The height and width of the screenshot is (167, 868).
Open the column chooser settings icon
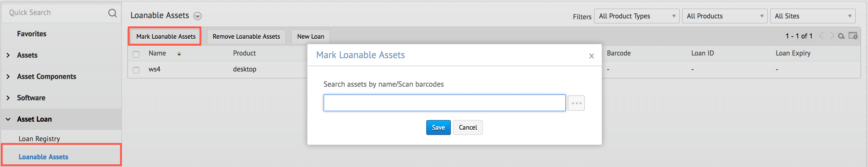click(853, 36)
